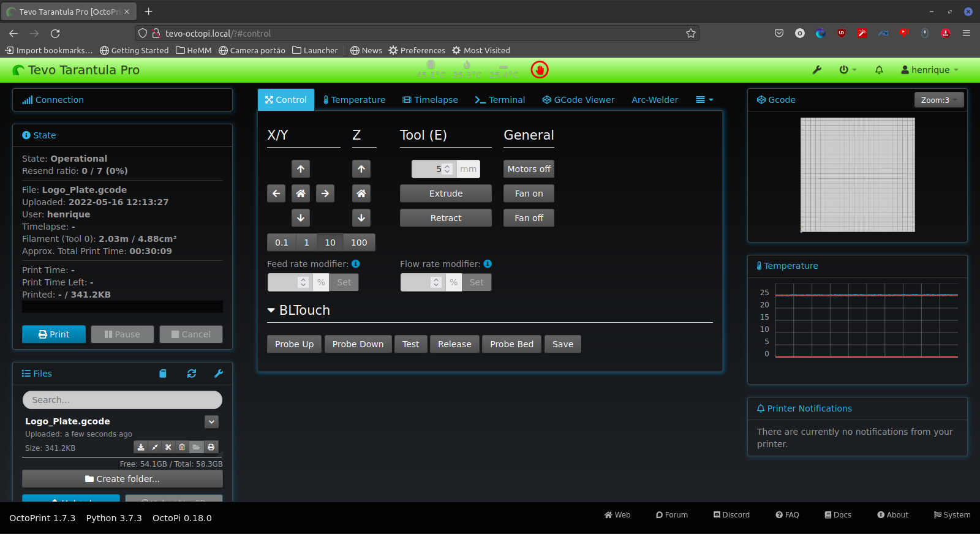Screen dimensions: 980x534
Task: Switch to the Timelapse tab
Action: 430,100
